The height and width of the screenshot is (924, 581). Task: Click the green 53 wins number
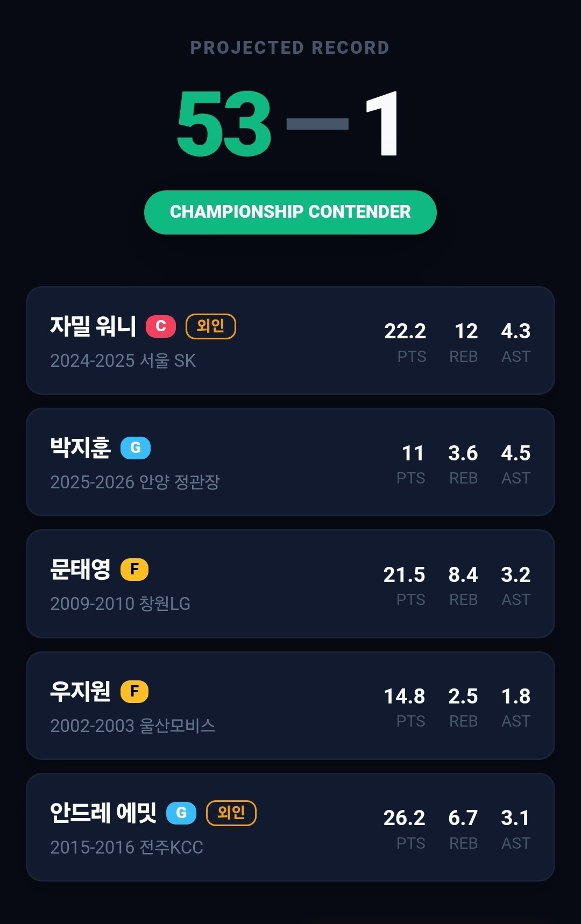coord(224,124)
